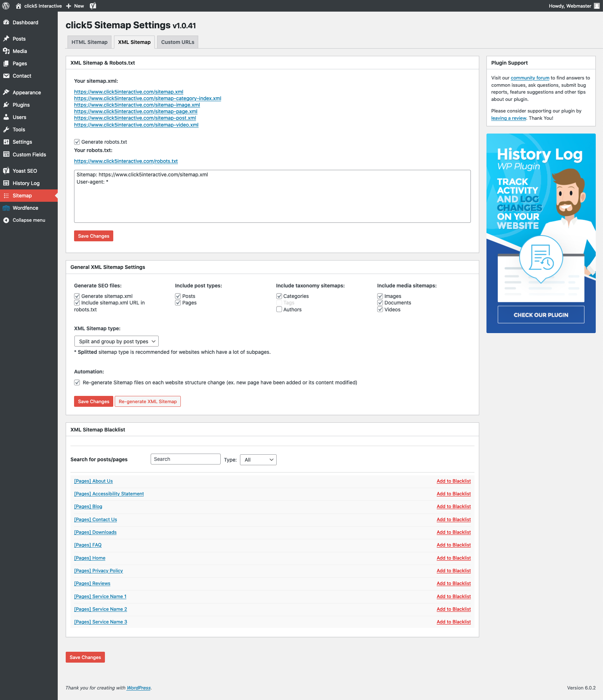
Task: Toggle the Categories taxonomy checkbox
Action: pyautogui.click(x=279, y=296)
